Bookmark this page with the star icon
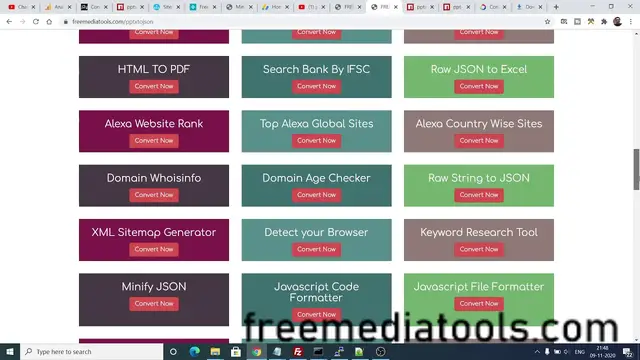The height and width of the screenshot is (360, 640). pos(547,22)
